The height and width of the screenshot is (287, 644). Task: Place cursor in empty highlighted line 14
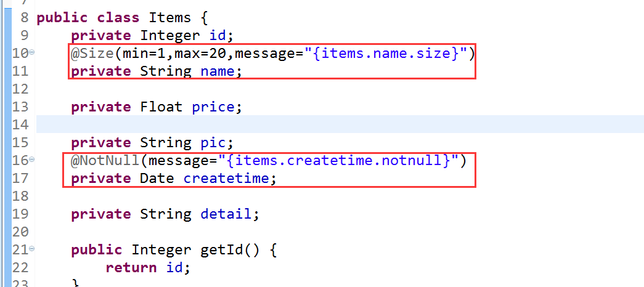(308, 125)
